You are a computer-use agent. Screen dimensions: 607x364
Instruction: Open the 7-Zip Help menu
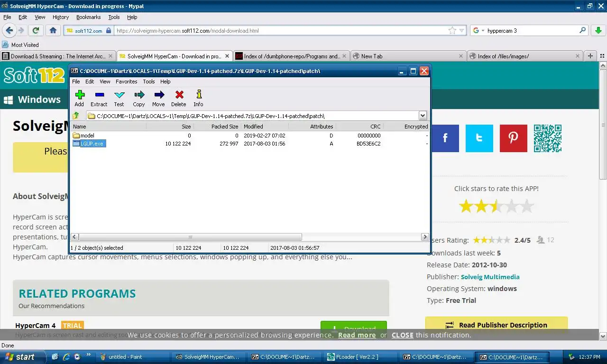coord(165,82)
